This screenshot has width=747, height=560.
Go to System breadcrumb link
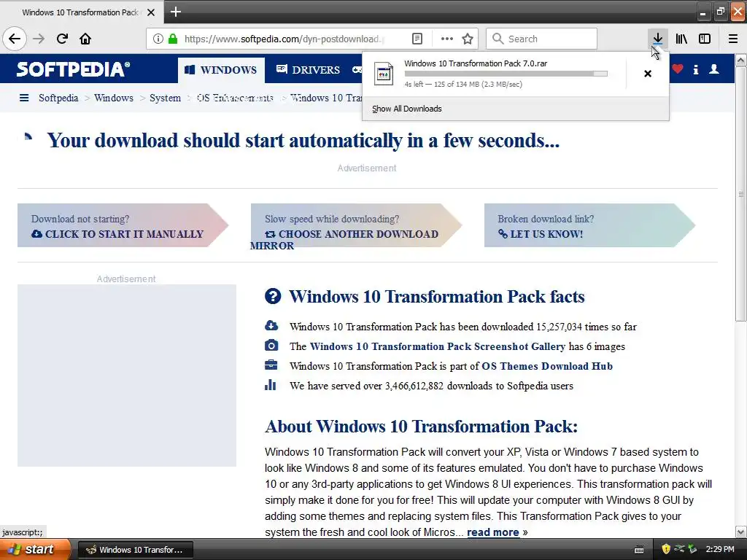165,98
